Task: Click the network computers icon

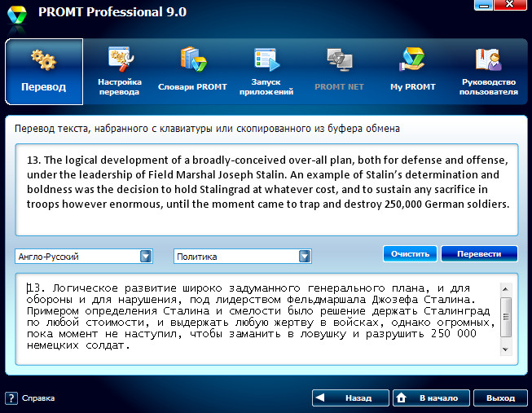Action: (340, 59)
